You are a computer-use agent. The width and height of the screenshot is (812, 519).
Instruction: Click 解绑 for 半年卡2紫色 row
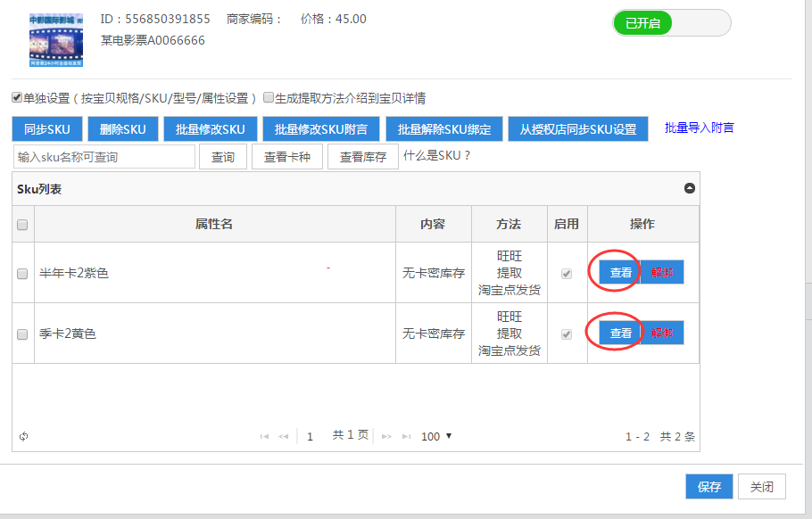[x=662, y=273]
